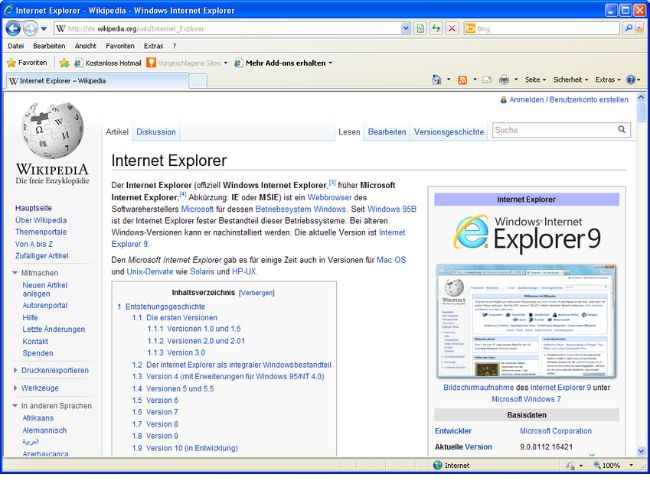
Task: Open the Bearbeiten menu
Action: click(x=49, y=46)
